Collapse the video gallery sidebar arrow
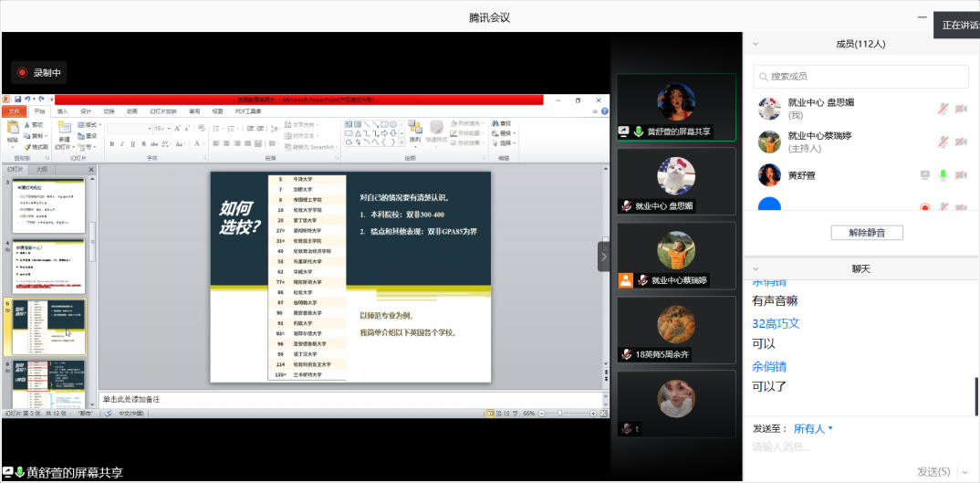The height and width of the screenshot is (483, 980). tap(603, 257)
